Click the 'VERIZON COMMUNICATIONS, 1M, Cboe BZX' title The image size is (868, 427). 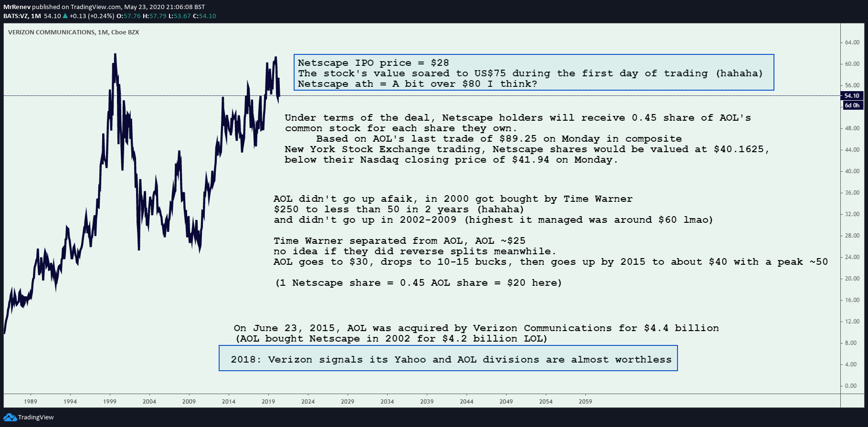(x=74, y=32)
